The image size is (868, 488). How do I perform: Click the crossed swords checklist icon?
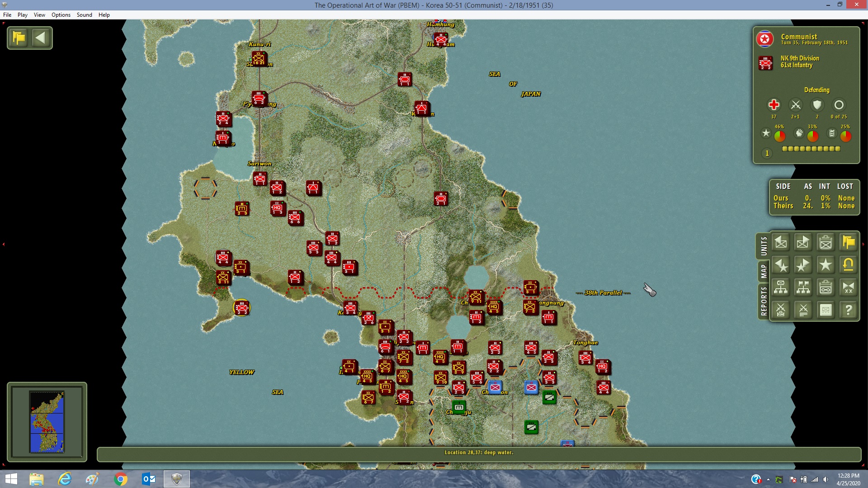click(x=781, y=310)
